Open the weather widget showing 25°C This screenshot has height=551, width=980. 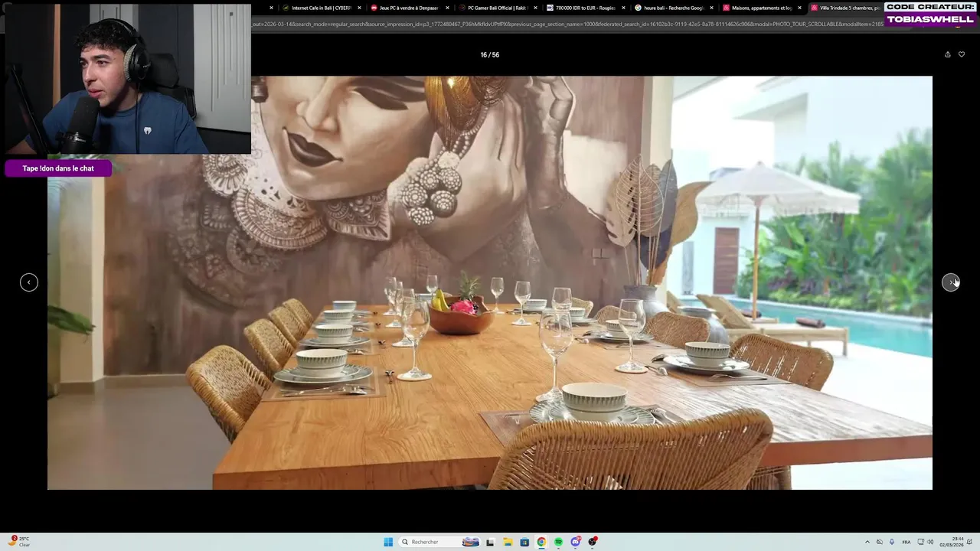click(x=20, y=542)
